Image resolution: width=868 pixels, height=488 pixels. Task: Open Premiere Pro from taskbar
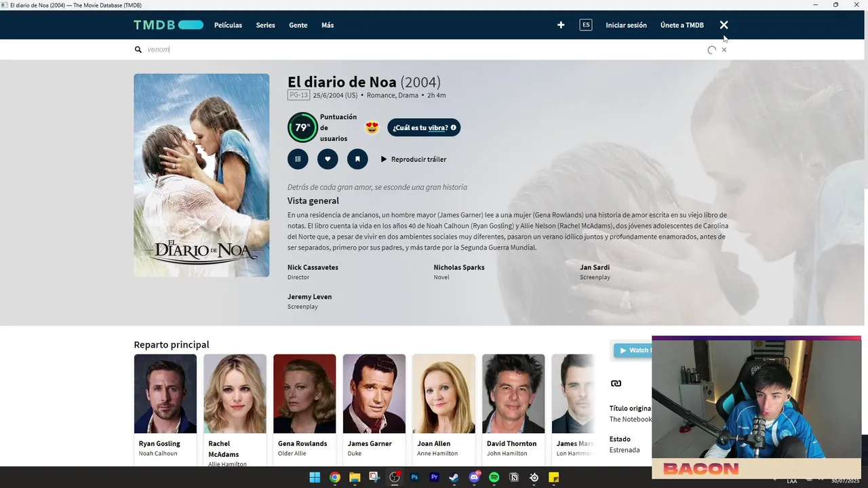[x=435, y=477]
